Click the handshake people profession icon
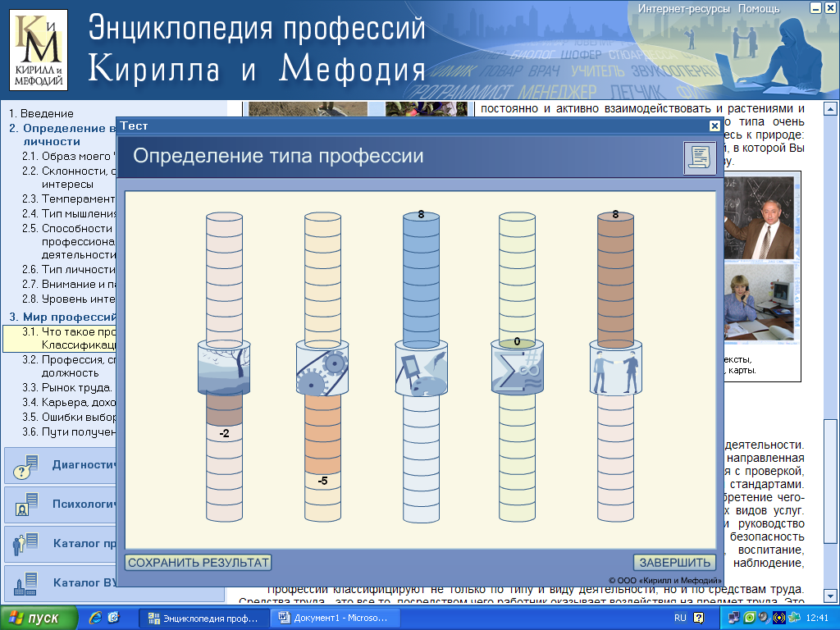This screenshot has height=630, width=840. 615,367
